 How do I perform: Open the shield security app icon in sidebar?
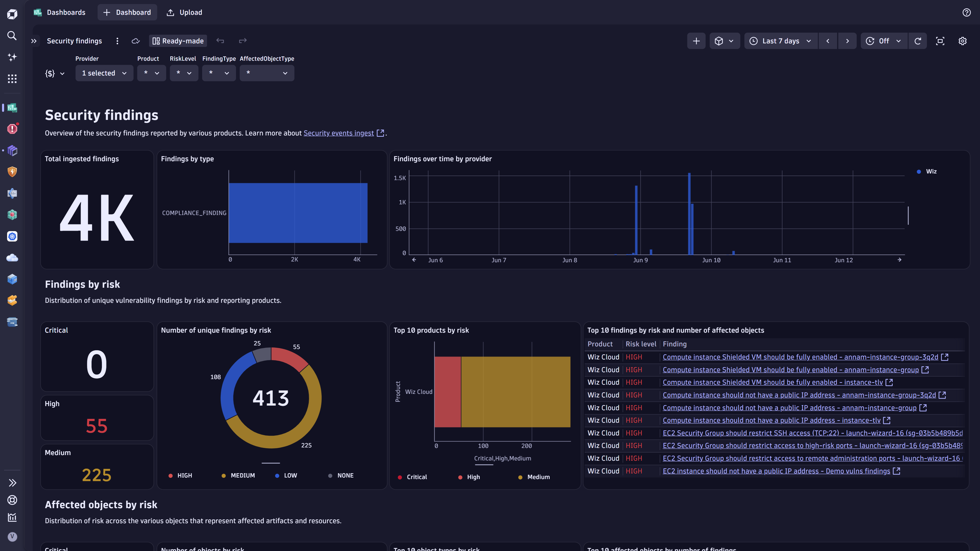pos(12,172)
